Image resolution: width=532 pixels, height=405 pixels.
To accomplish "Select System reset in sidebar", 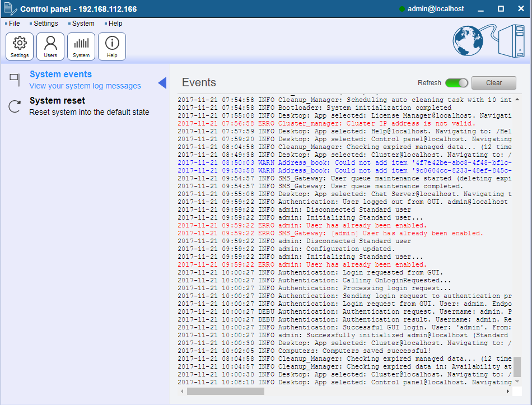I will pos(57,100).
